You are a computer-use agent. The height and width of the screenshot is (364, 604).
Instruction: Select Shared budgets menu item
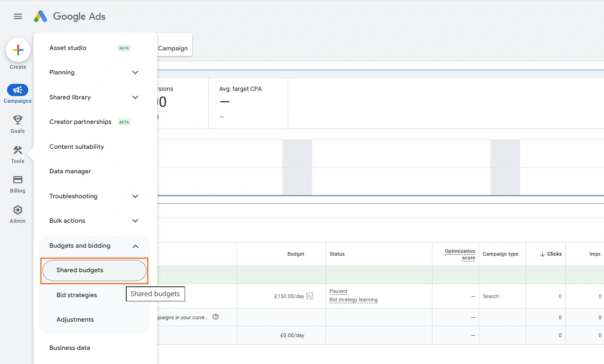click(x=94, y=271)
